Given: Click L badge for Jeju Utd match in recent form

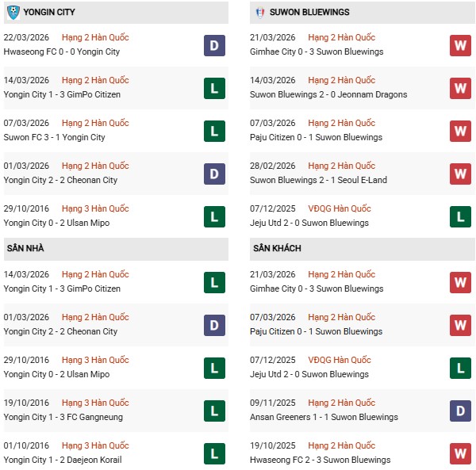Looking at the screenshot, I should click(460, 216).
